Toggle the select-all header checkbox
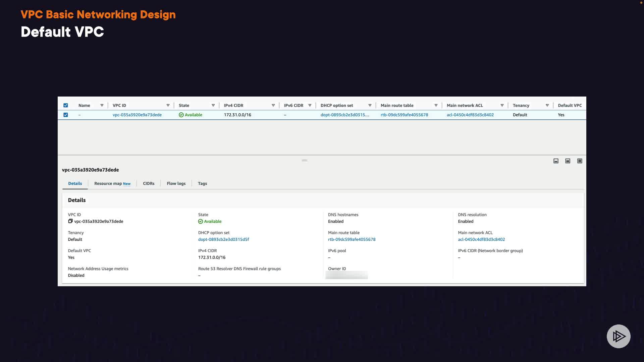 point(66,105)
